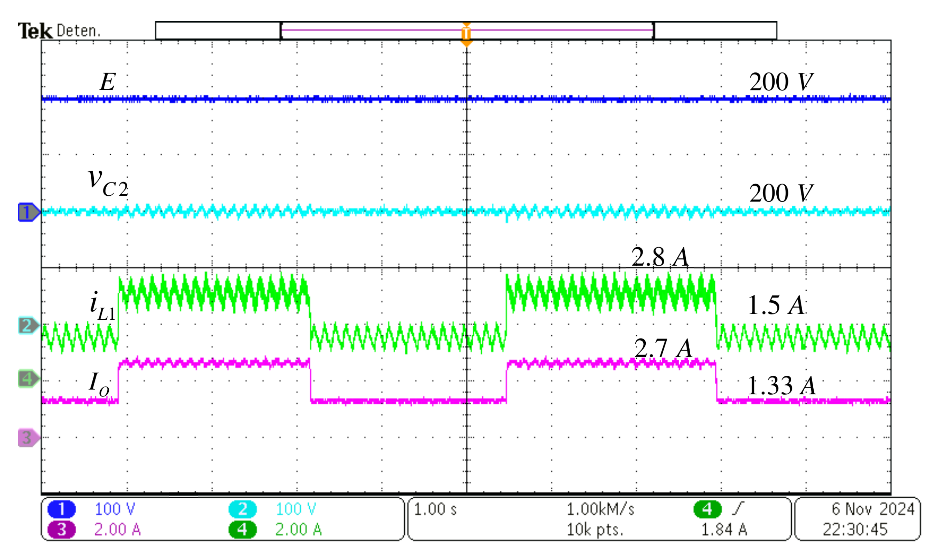The height and width of the screenshot is (560, 931).
Task: Click channel 4 green badge left of 2.00 A
Action: pos(242,529)
